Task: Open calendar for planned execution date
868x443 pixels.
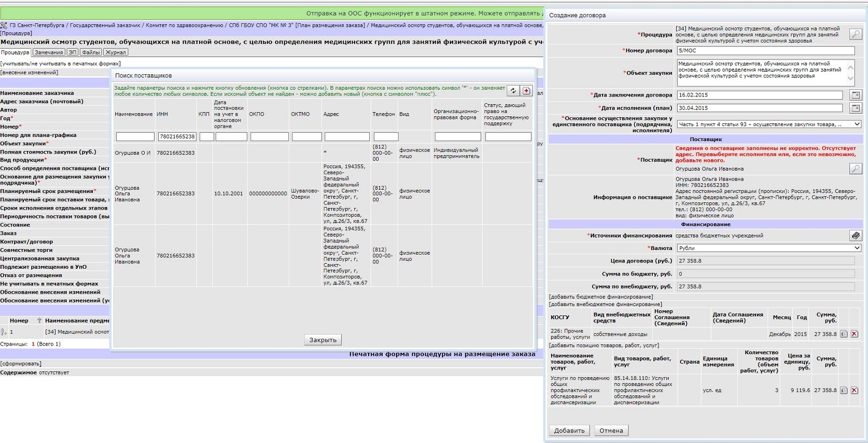Action: click(x=856, y=108)
